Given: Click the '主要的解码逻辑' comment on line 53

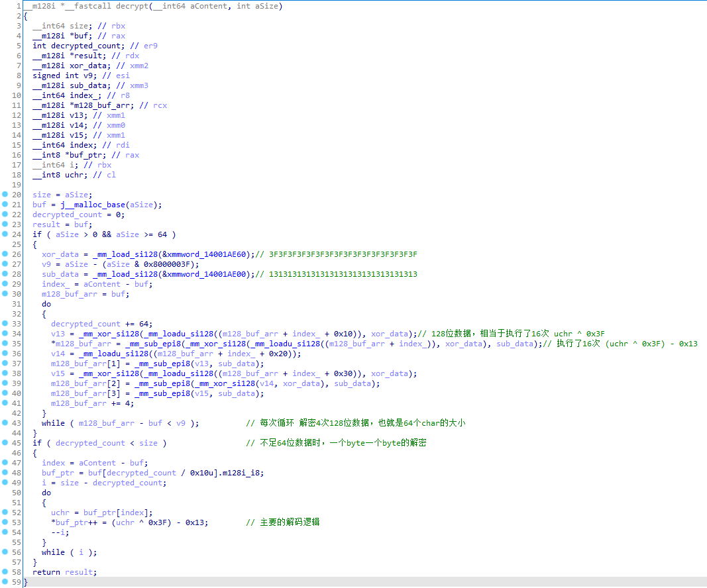Looking at the screenshot, I should pos(290,522).
